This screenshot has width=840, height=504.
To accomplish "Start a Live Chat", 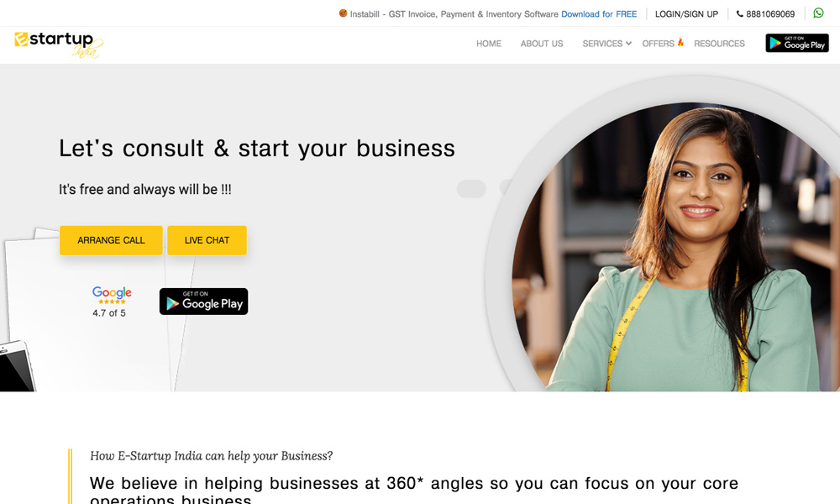I will pos(207,240).
